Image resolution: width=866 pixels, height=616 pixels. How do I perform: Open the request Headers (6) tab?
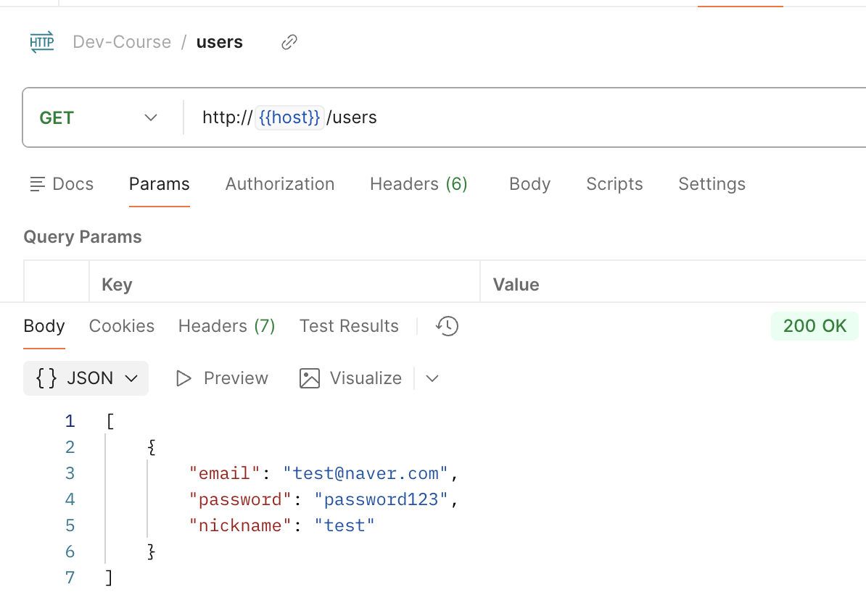[418, 184]
